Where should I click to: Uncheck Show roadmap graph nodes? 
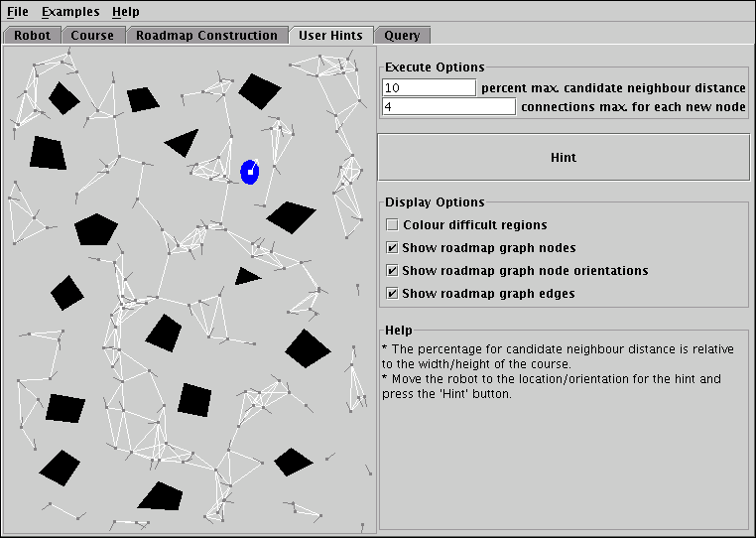[x=393, y=248]
